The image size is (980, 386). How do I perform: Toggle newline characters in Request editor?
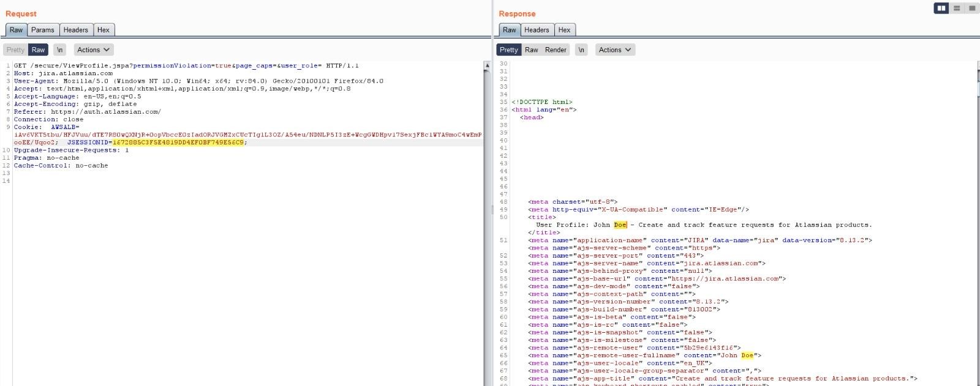[59, 50]
